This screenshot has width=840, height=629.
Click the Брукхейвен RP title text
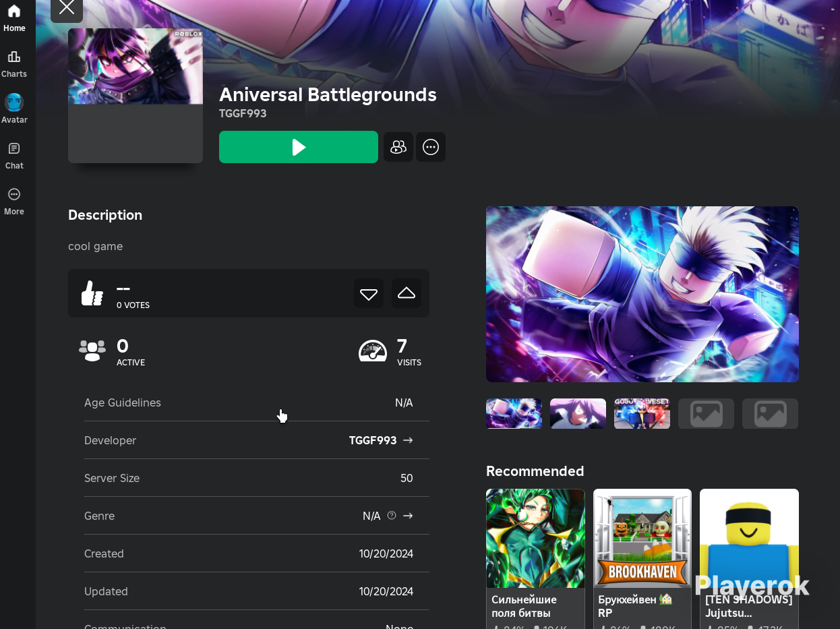[635, 606]
